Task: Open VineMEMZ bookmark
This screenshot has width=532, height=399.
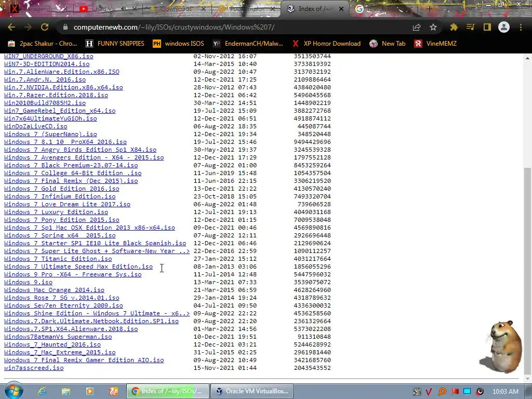Action: (435, 44)
